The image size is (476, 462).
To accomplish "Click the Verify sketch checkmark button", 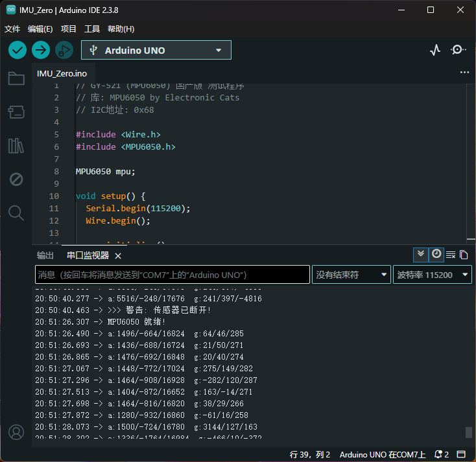I will (x=18, y=50).
